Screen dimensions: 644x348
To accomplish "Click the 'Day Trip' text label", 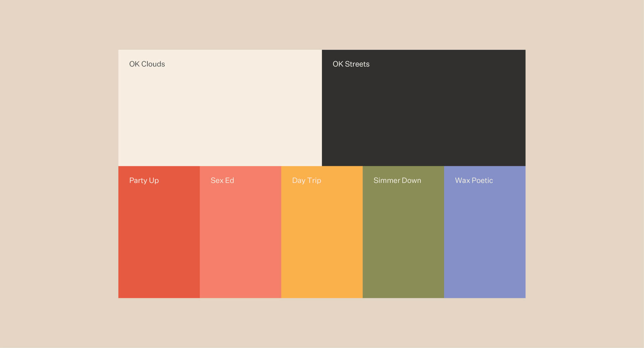I will [x=307, y=181].
